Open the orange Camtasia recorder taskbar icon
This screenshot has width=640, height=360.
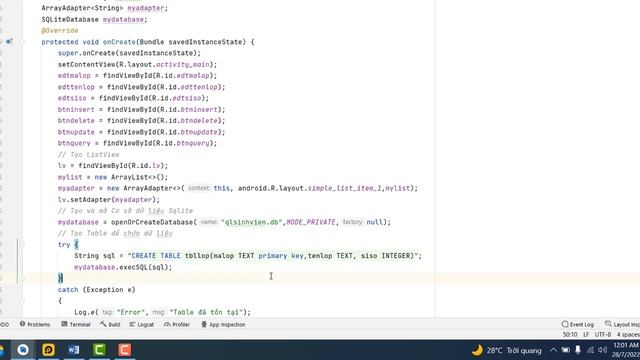click(124, 350)
